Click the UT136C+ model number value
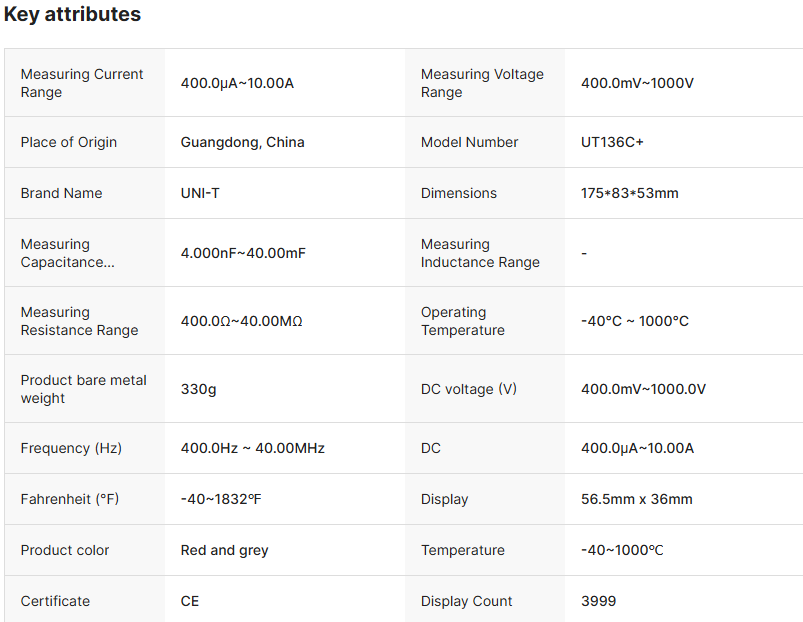803x622 pixels. coord(612,142)
